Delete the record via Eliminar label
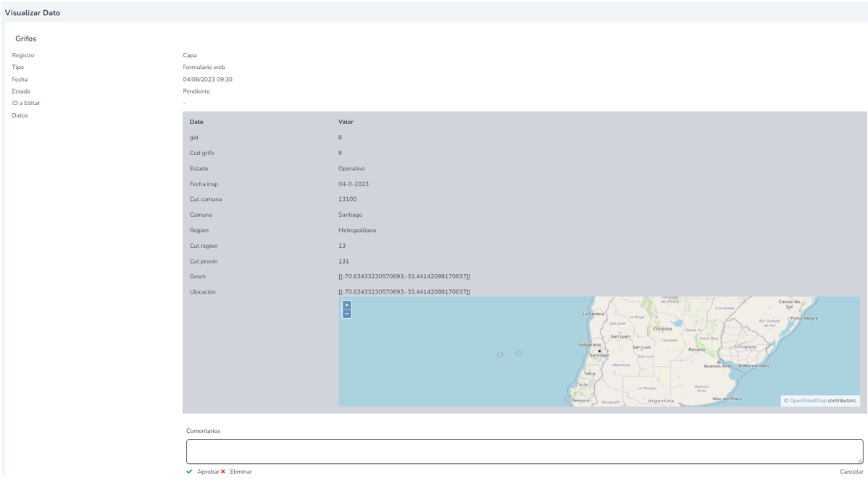This screenshot has height=482, width=868. (x=241, y=472)
